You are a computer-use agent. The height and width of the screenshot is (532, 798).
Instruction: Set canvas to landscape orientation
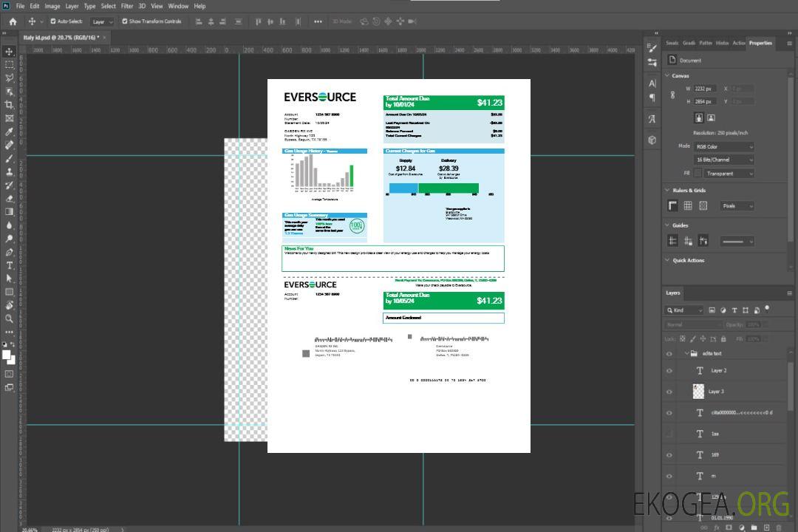tap(711, 117)
